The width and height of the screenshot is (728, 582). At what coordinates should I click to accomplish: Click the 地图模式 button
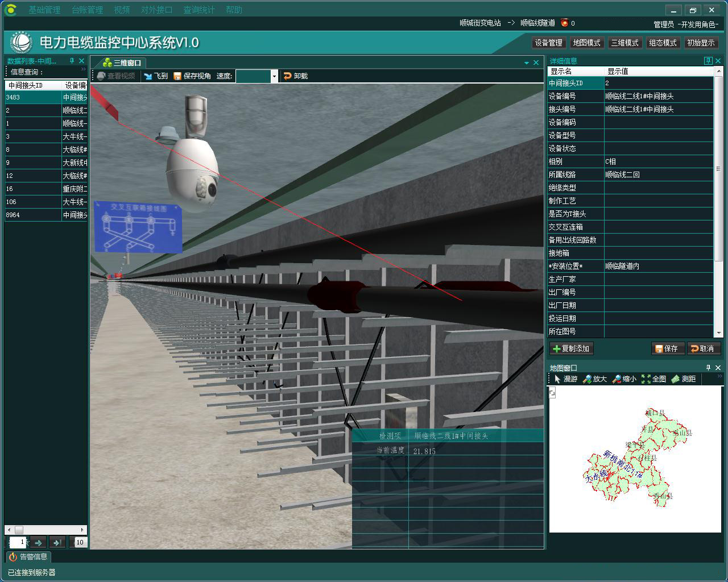pyautogui.click(x=586, y=43)
